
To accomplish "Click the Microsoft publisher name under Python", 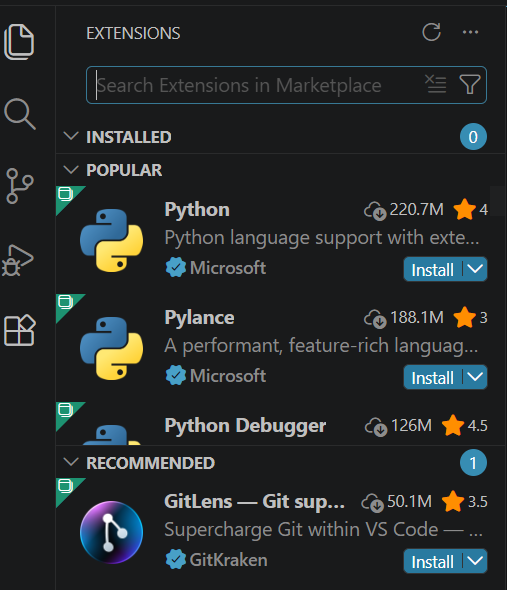I will (228, 268).
